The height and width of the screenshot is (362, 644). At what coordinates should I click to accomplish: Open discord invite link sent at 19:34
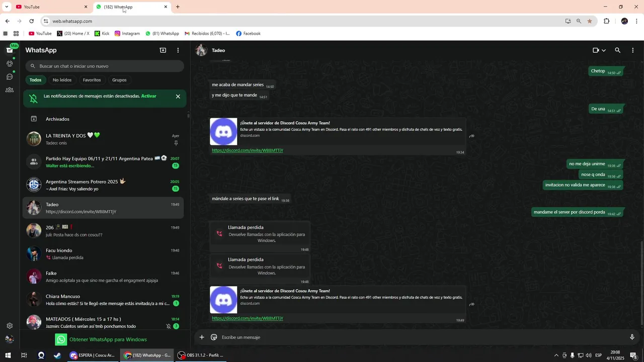tap(248, 150)
